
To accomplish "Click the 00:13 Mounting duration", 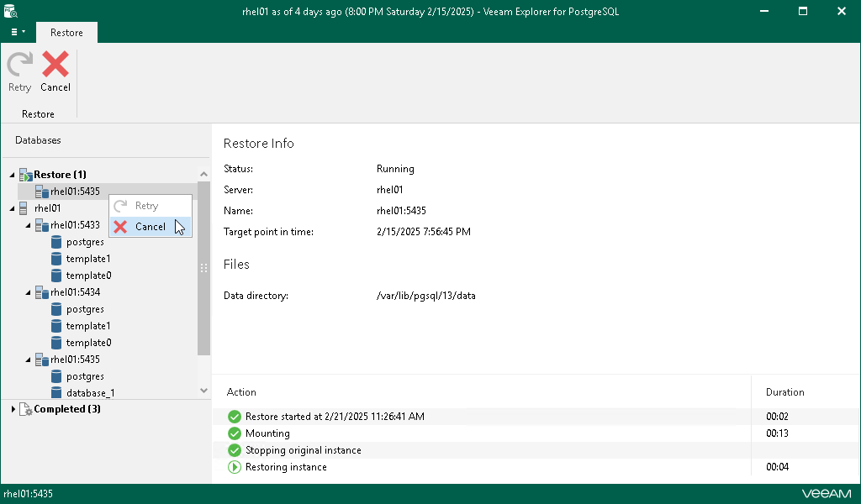I will click(x=777, y=433).
